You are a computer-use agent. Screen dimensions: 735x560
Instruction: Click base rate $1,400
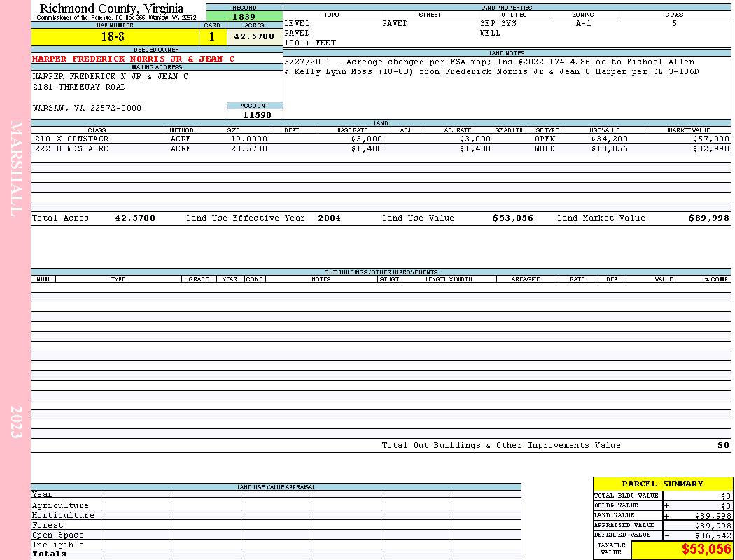tap(367, 148)
